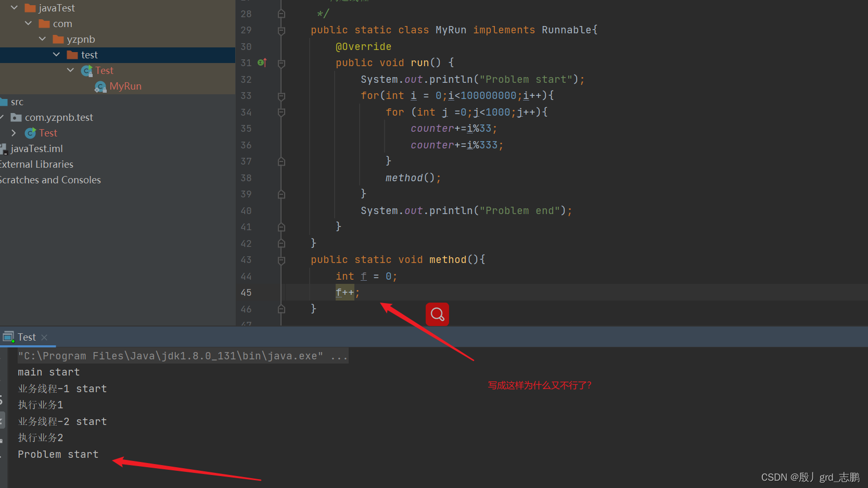This screenshot has width=868, height=488.
Task: Click the "Problem start" string in code
Action: pyautogui.click(x=526, y=79)
